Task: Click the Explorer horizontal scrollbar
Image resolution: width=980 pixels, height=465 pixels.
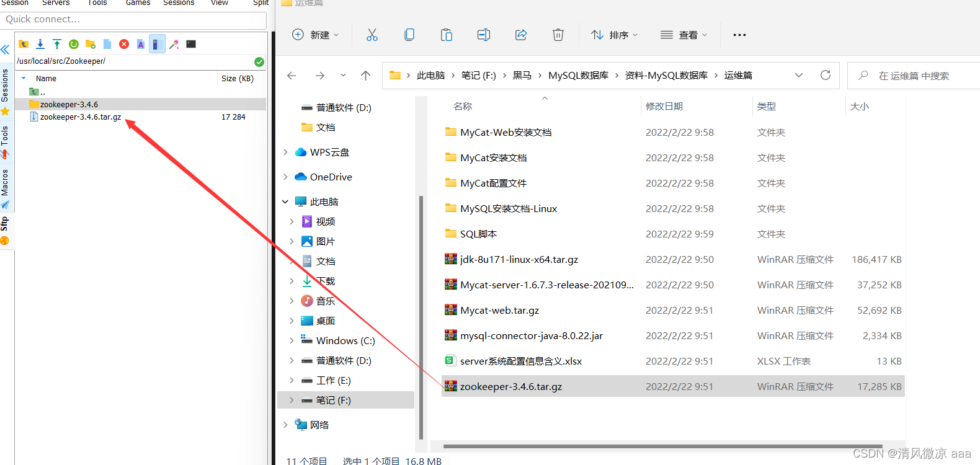Action: coord(663,446)
